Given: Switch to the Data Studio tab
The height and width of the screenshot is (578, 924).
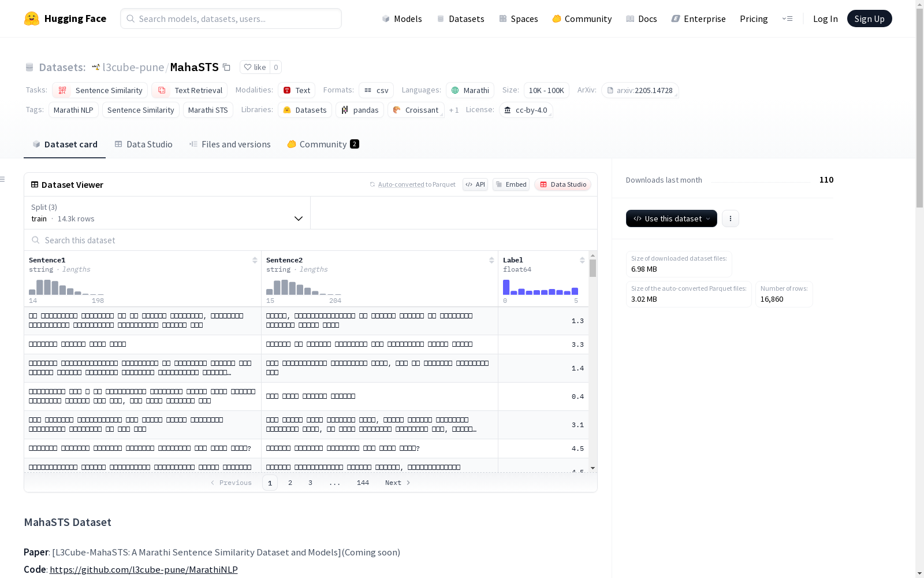Looking at the screenshot, I should [143, 144].
